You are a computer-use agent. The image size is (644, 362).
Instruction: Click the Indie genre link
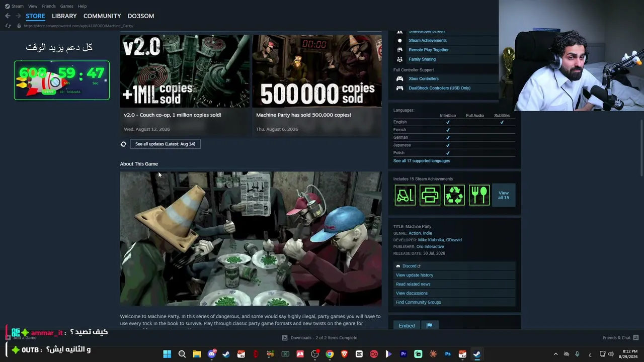[x=427, y=233]
